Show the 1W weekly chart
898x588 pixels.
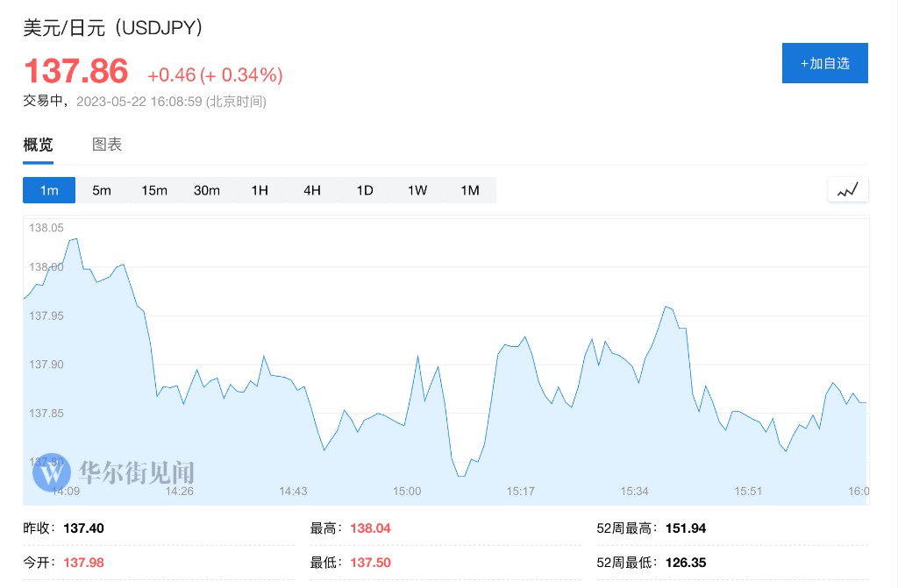click(417, 190)
